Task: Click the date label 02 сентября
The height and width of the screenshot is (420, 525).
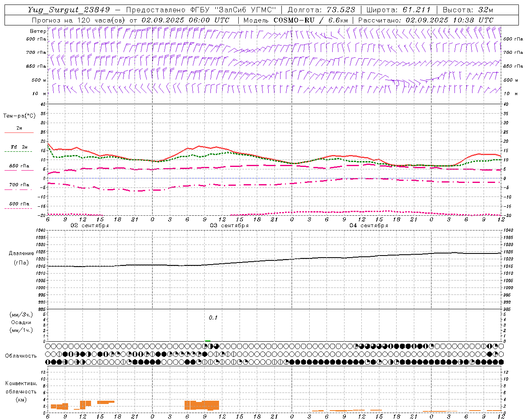Action: [90, 226]
